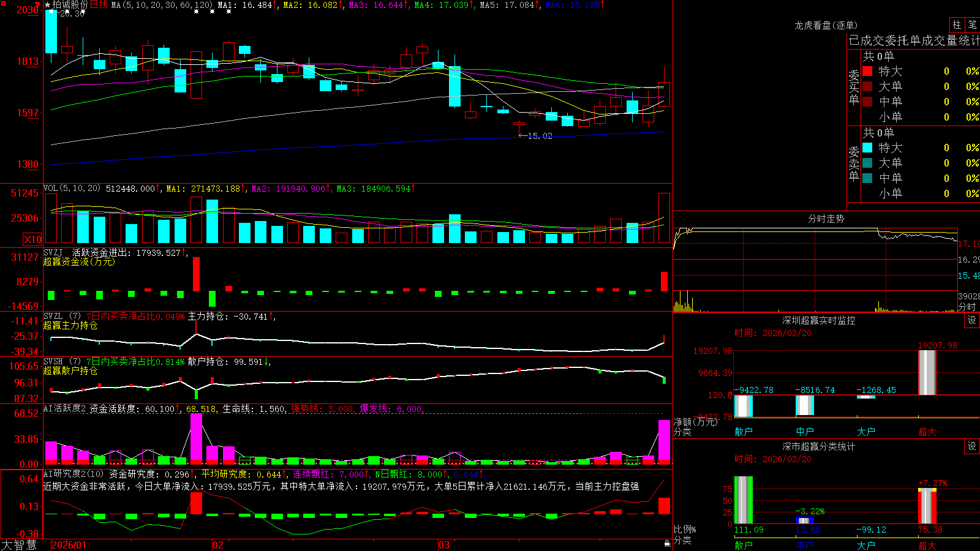Click the first of three event star markers
Viewport: 980px width, 551px height.
click(196, 12)
